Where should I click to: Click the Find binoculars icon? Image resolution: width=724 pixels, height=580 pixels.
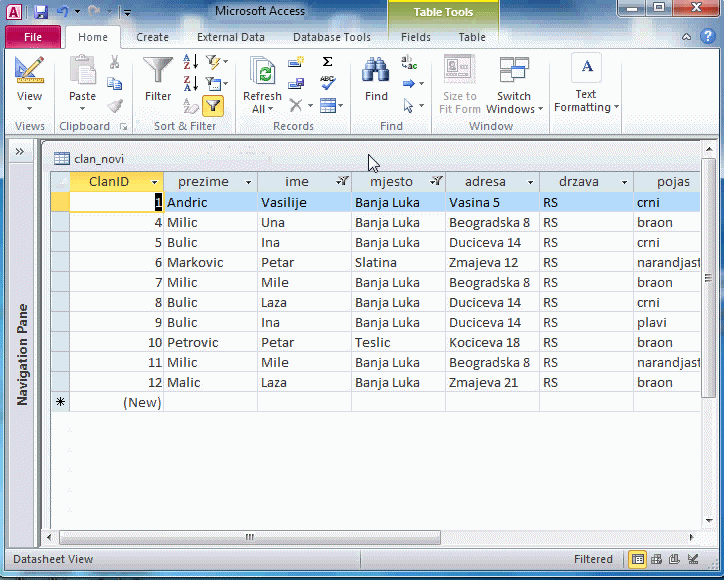click(376, 72)
